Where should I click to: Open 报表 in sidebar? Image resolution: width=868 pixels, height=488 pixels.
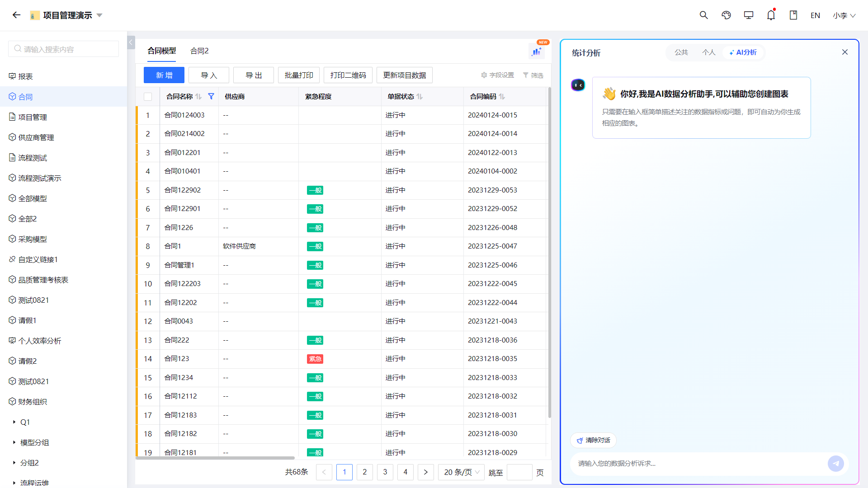pyautogui.click(x=63, y=76)
